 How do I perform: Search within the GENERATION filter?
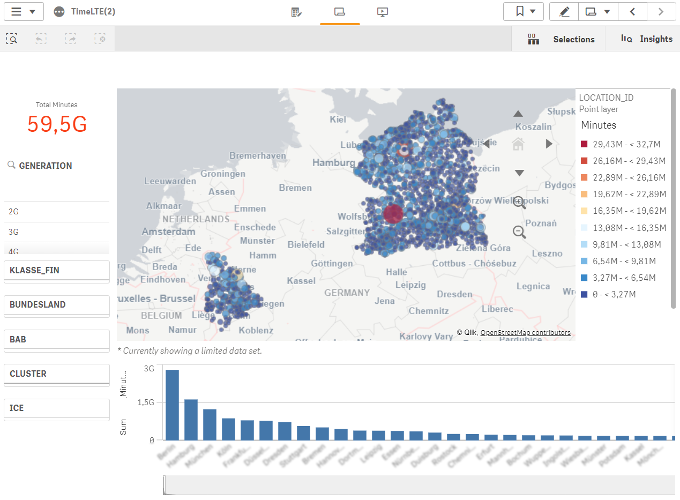point(11,166)
